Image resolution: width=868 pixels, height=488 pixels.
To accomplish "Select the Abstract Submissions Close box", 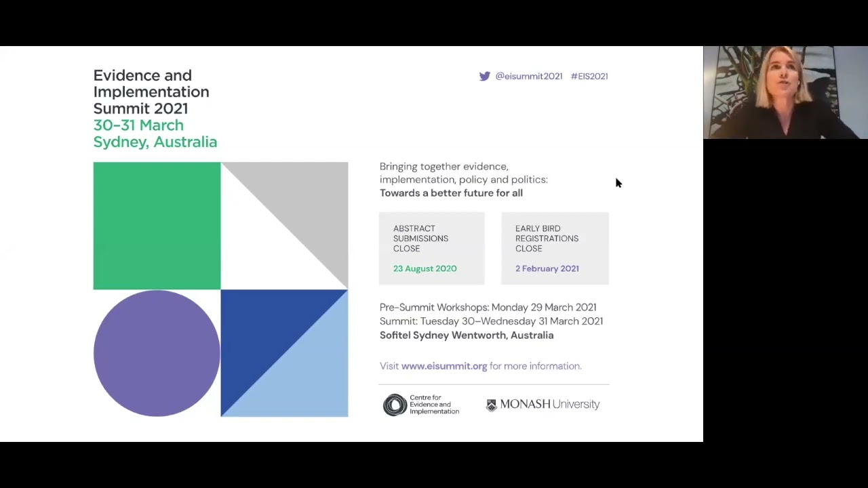I will click(432, 248).
